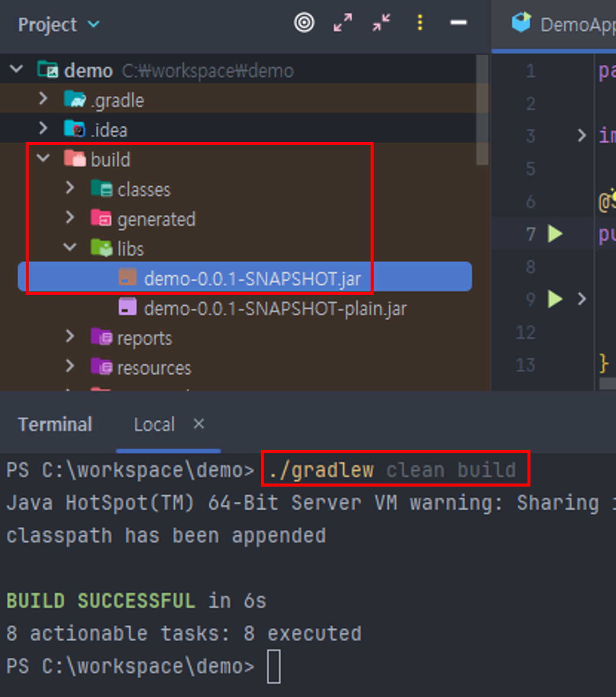Click the Terminal tool window label
This screenshot has height=697, width=616.
point(55,424)
